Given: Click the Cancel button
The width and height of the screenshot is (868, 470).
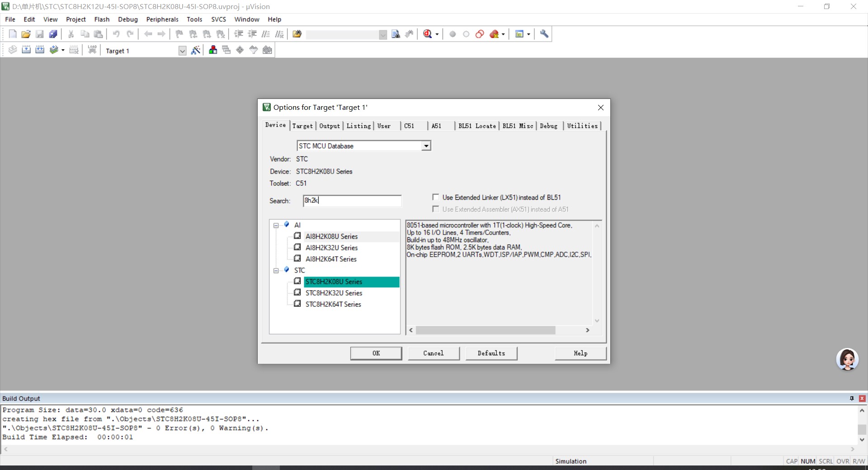Looking at the screenshot, I should [x=434, y=353].
